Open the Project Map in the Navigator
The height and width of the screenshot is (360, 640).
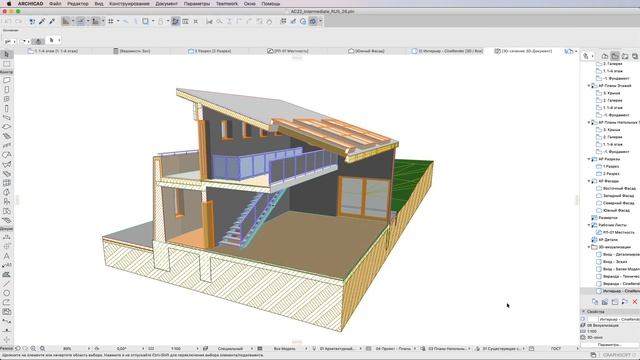[x=605, y=56]
